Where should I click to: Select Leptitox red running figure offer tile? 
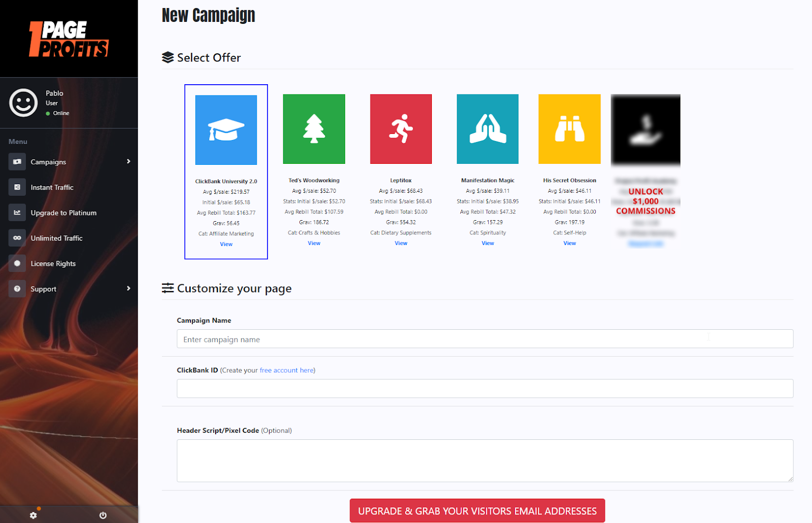(x=401, y=129)
